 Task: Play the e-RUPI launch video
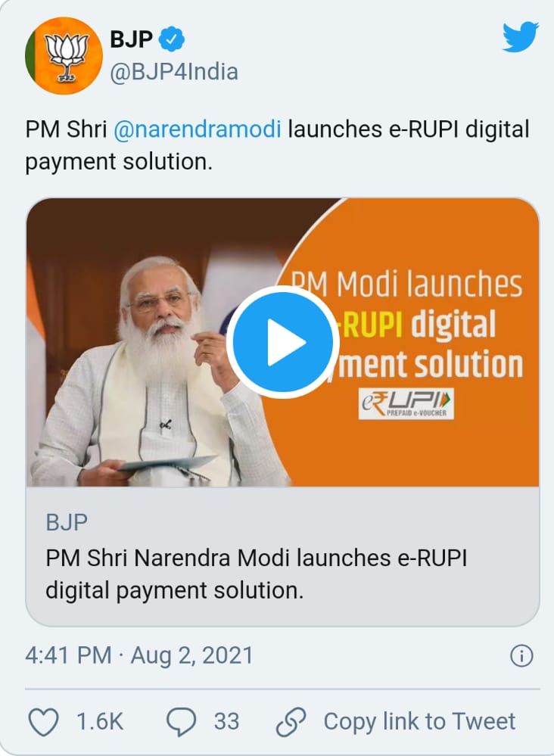coord(283,342)
